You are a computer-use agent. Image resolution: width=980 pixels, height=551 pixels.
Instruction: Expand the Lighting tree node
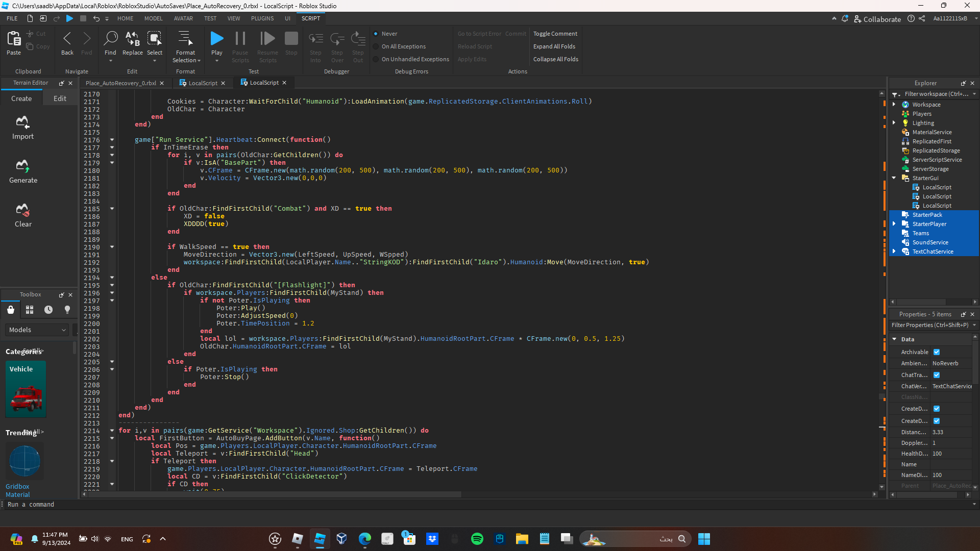tap(894, 123)
